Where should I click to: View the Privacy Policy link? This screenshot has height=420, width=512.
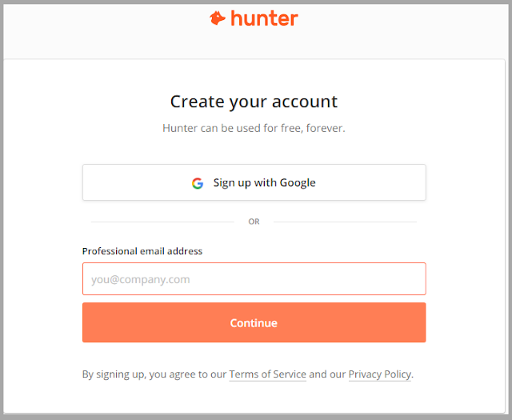[380, 374]
